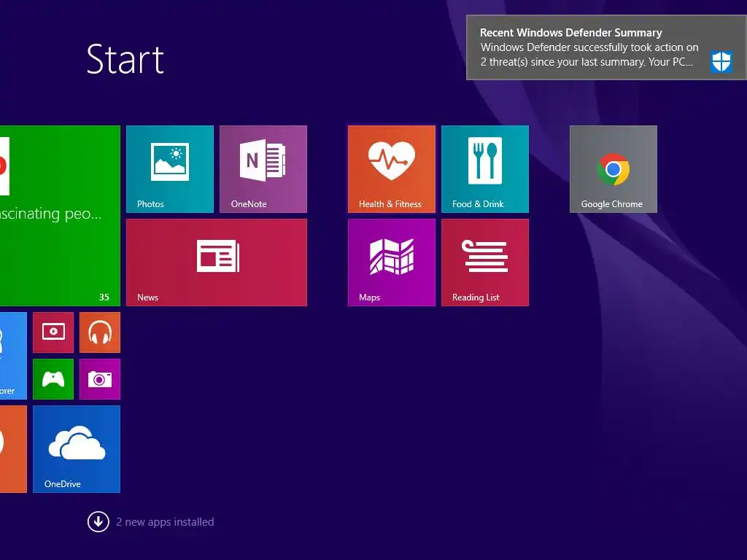The height and width of the screenshot is (560, 747).
Task: Click the Windows Defender shield icon
Action: click(721, 61)
